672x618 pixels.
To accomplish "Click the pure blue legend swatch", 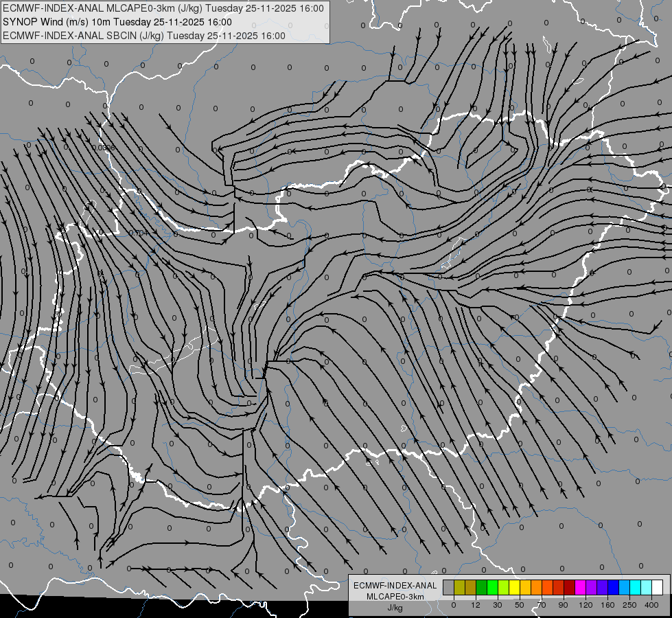I will coord(613,587).
